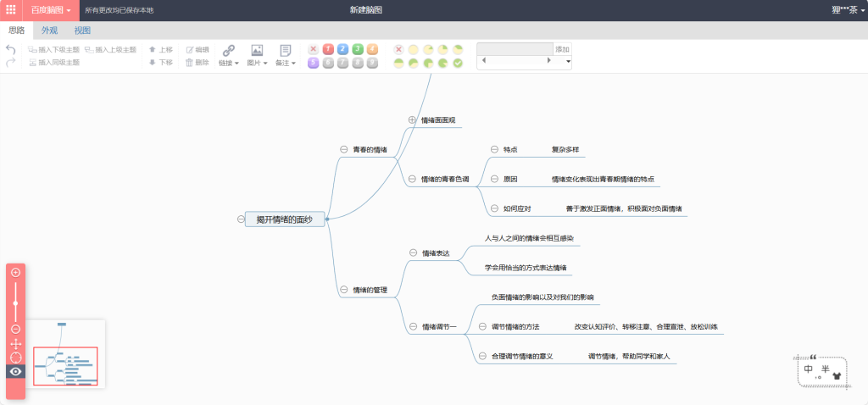Click the undo arrow icon
This screenshot has height=405, width=868.
(x=10, y=49)
